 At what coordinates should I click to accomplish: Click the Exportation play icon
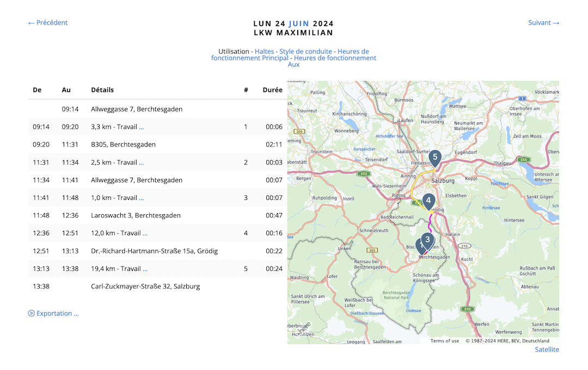pyautogui.click(x=31, y=313)
